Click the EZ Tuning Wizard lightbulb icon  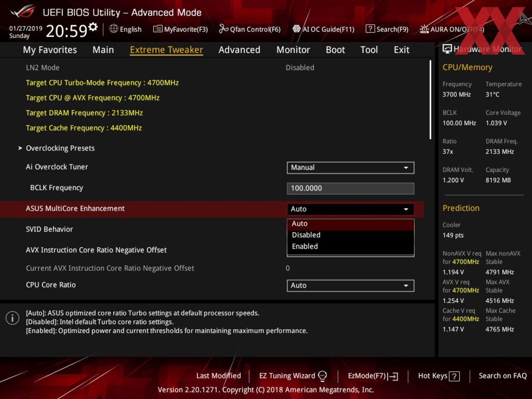(x=322, y=376)
